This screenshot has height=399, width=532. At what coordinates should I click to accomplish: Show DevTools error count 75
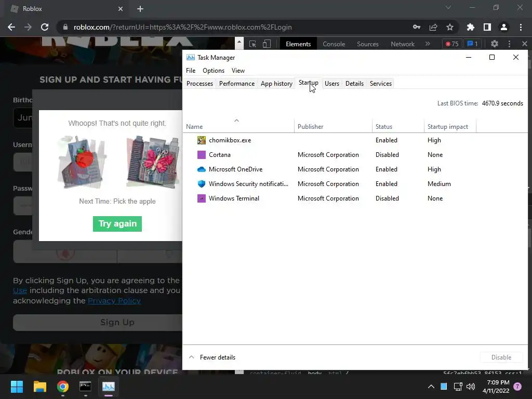point(452,44)
